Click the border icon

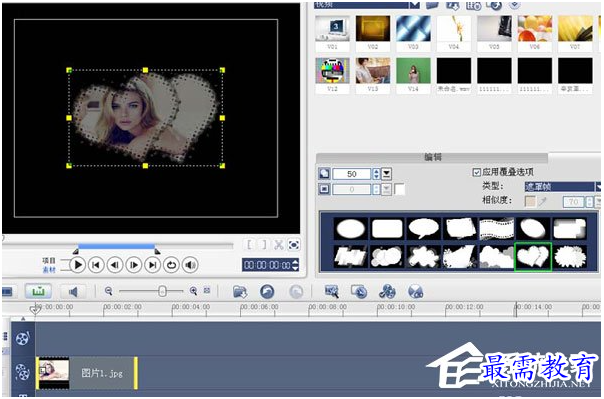point(324,189)
